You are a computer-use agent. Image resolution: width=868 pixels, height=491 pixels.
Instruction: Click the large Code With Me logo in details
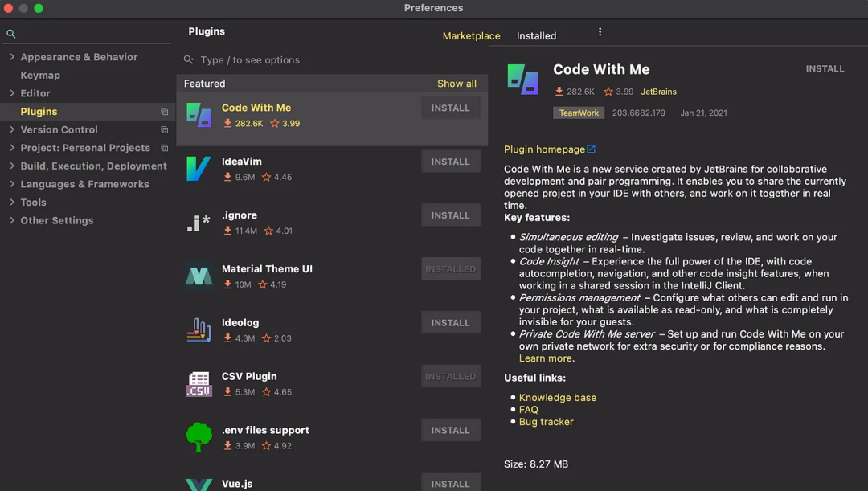(x=522, y=80)
